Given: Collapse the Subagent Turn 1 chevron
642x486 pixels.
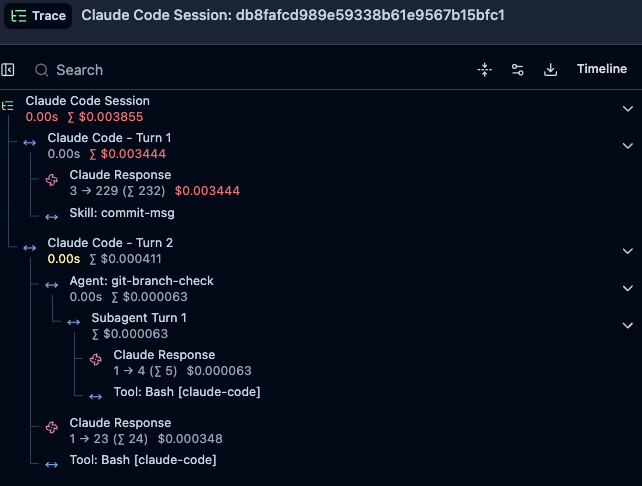Looking at the screenshot, I should click(x=627, y=326).
